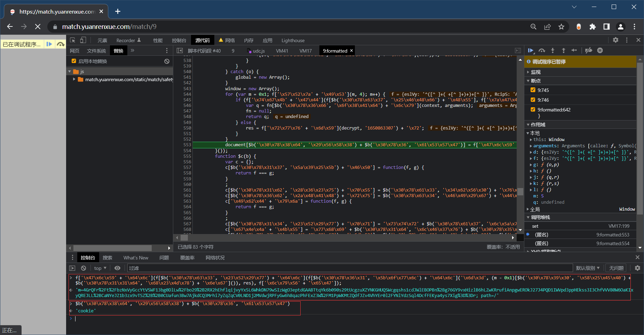Stop page loading button

(x=38, y=27)
